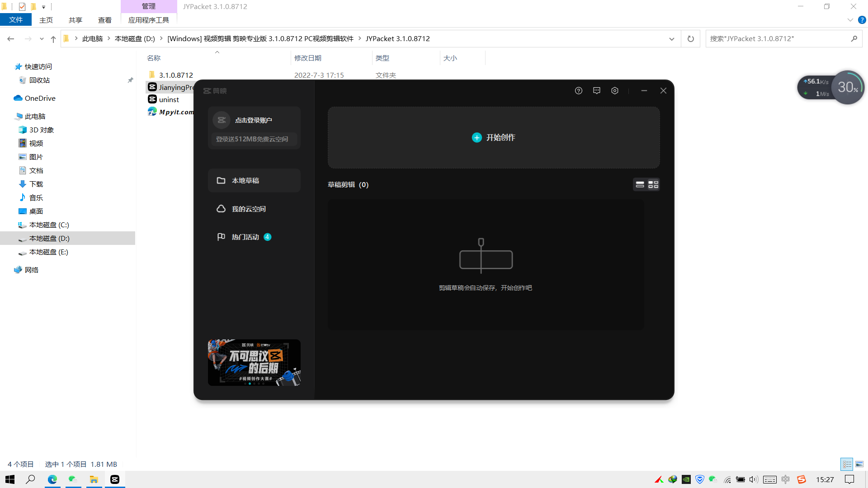Open Explorer help icon

[x=862, y=20]
